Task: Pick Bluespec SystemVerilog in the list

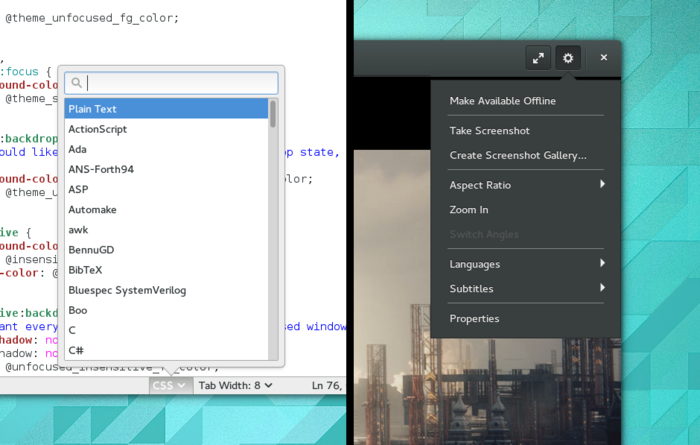Action: pos(166,290)
